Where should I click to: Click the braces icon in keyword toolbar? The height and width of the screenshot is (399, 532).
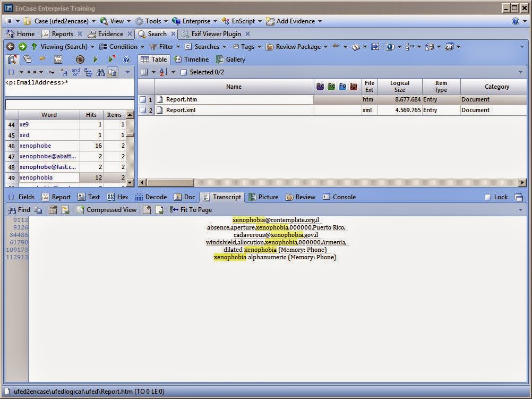(12, 72)
